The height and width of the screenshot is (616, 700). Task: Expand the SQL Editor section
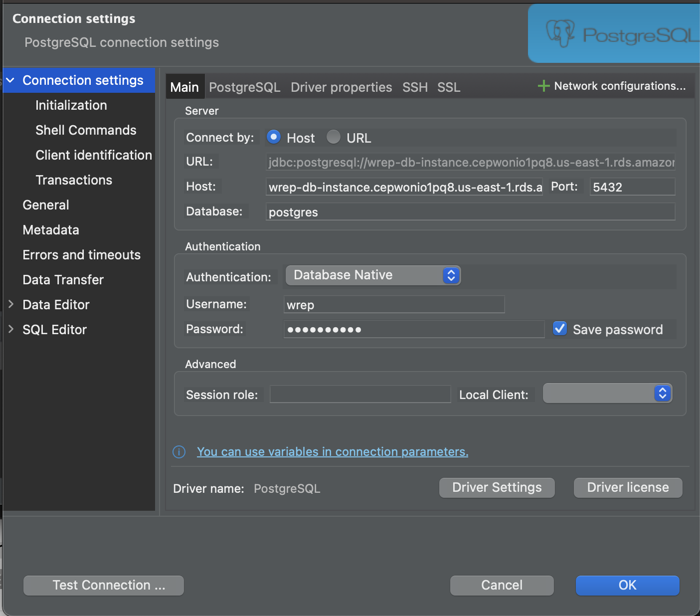coord(11,329)
